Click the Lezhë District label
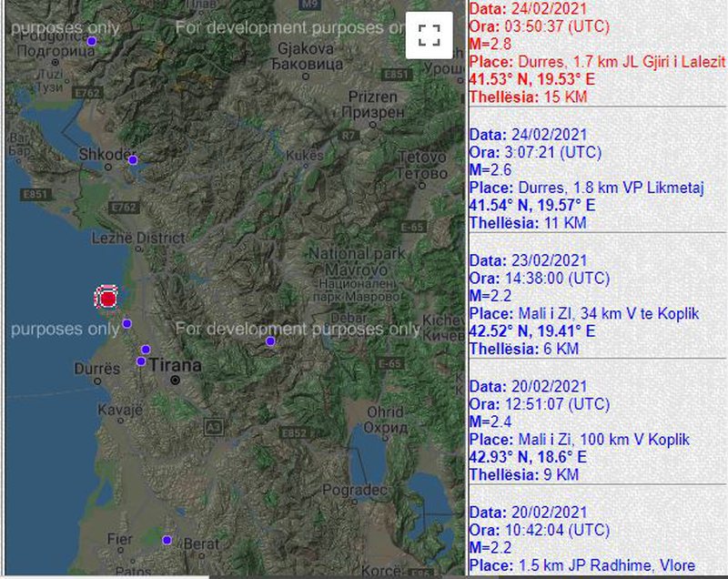 click(138, 239)
